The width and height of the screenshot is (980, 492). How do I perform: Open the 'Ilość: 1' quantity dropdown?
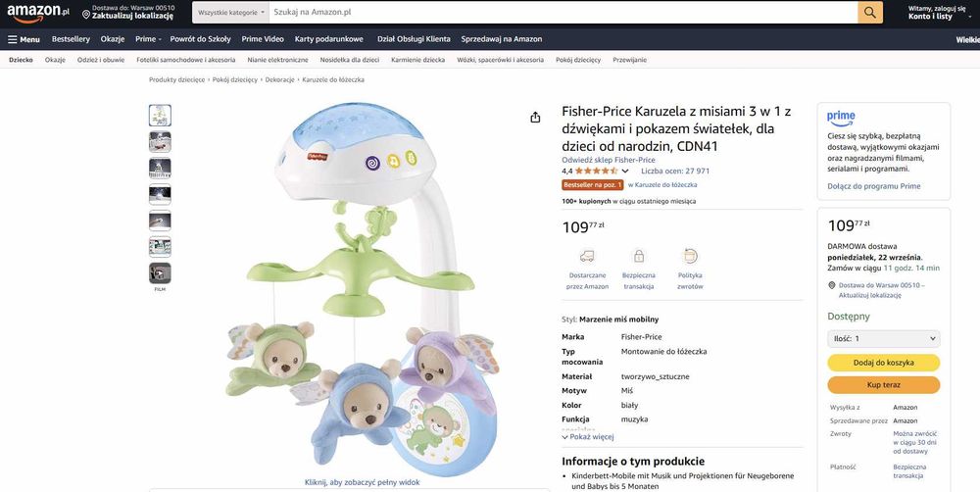coord(883,338)
